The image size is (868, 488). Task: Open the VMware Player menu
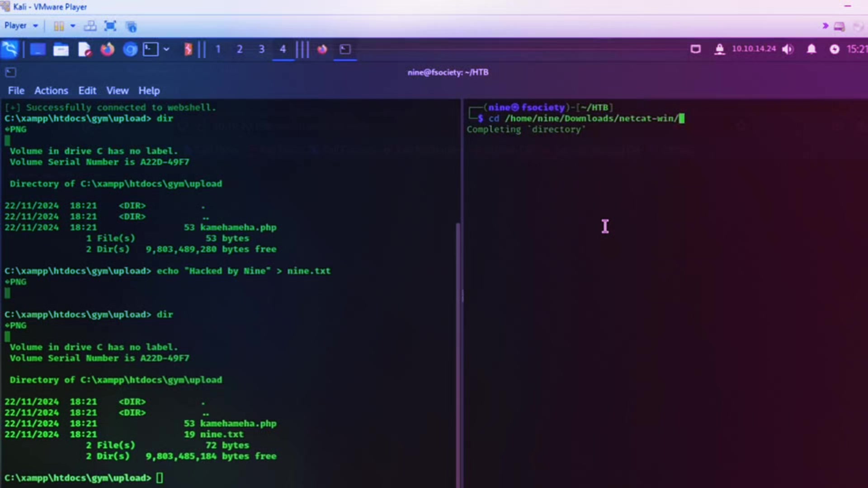click(21, 26)
